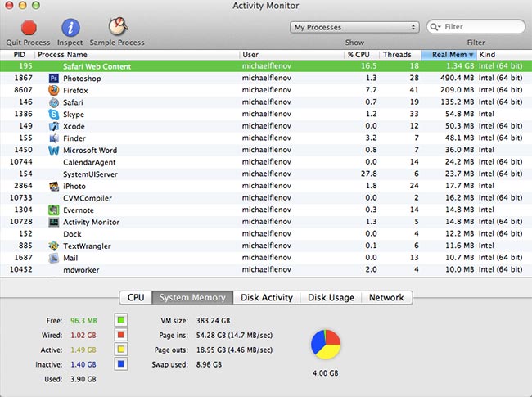Image resolution: width=532 pixels, height=397 pixels.
Task: Click the memory usage pie chart
Action: point(326,344)
